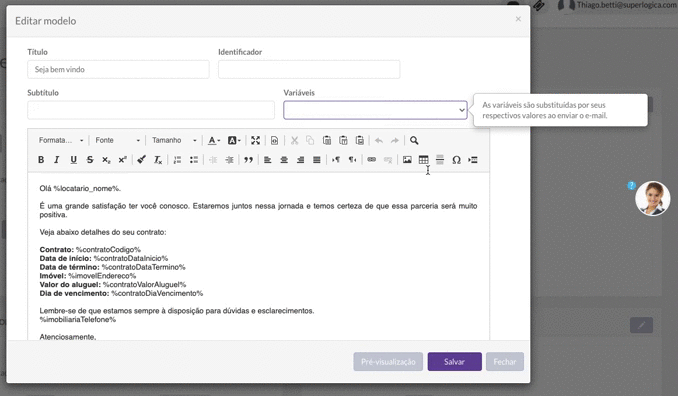
Task: Cut the selected text
Action: (x=294, y=140)
